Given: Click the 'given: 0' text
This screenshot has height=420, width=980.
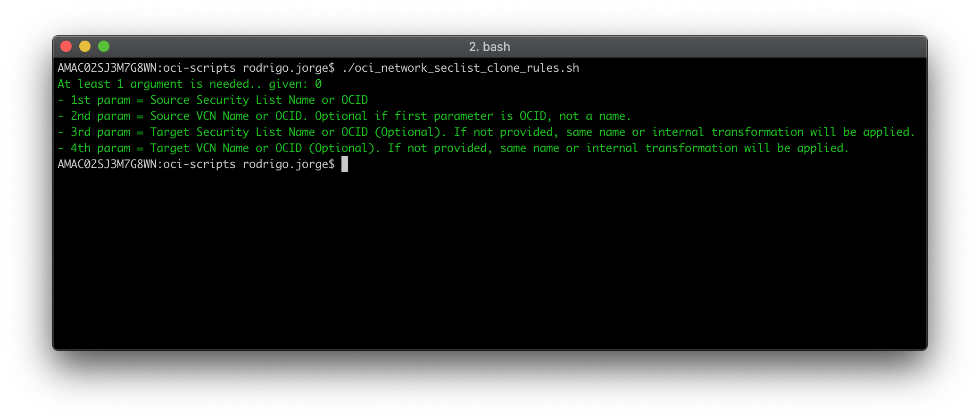Looking at the screenshot, I should (295, 84).
